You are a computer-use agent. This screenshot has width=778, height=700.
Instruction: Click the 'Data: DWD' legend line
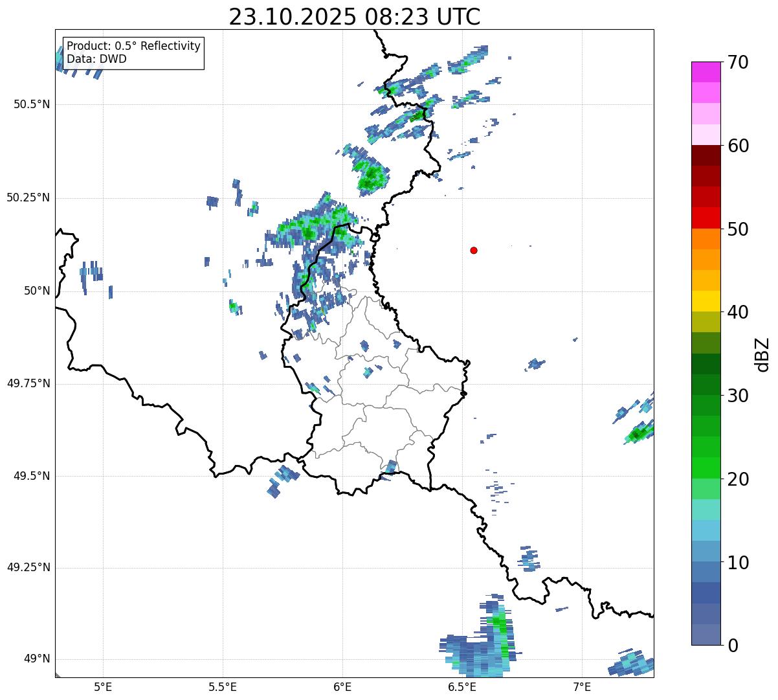tap(96, 59)
